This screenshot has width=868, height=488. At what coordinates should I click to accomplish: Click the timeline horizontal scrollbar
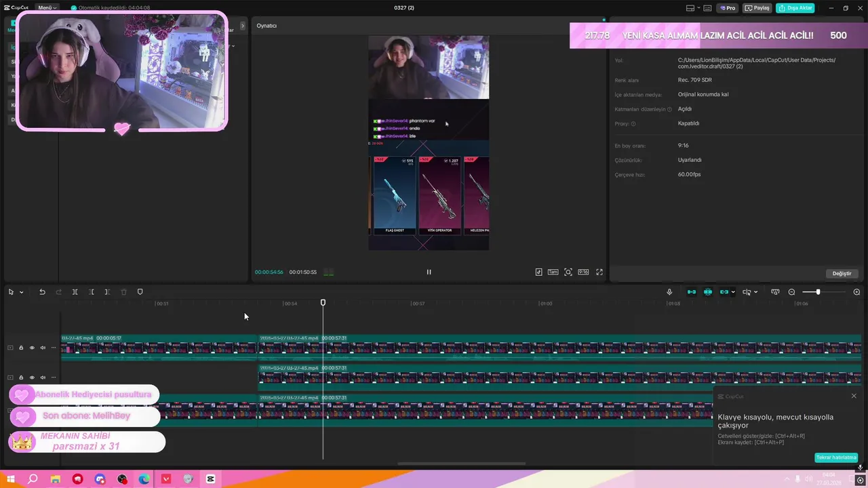[461, 464]
